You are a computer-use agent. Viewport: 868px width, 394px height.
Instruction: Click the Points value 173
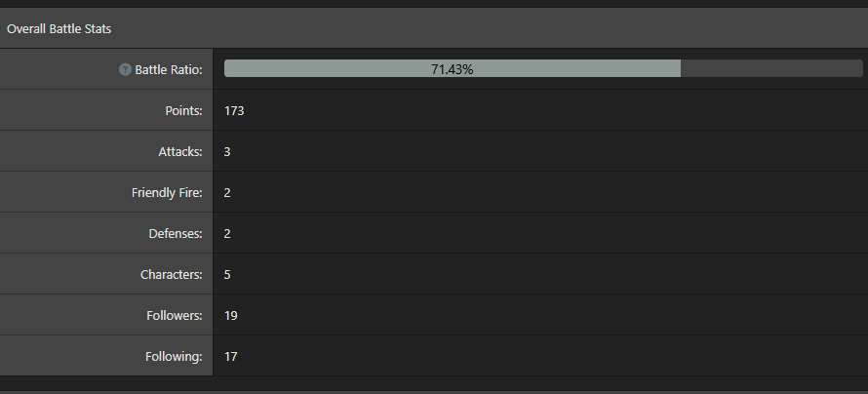[x=234, y=111]
